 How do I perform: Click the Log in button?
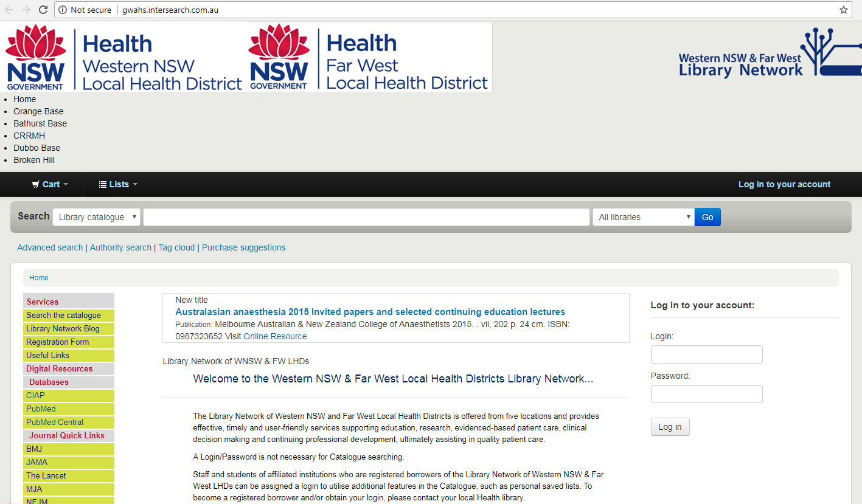click(x=670, y=427)
